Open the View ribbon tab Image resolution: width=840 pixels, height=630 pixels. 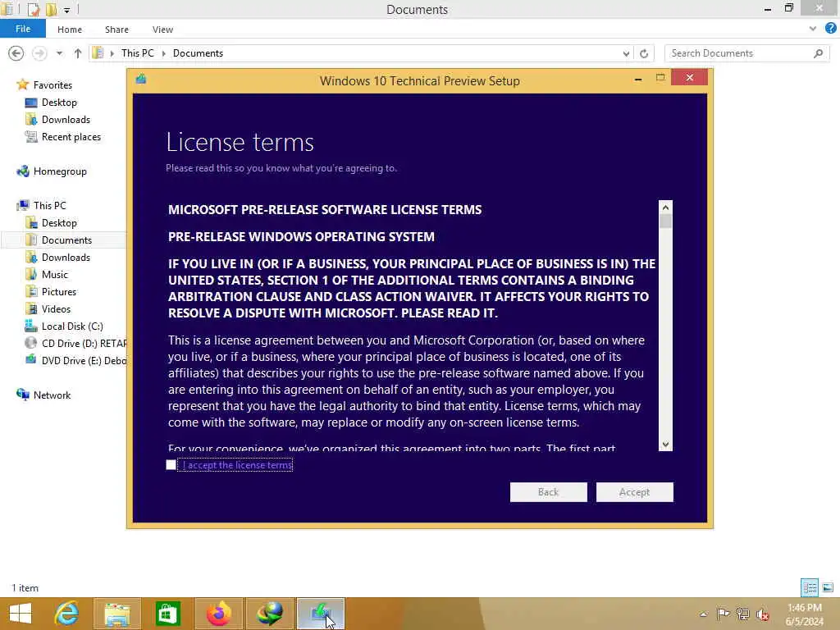pos(162,30)
